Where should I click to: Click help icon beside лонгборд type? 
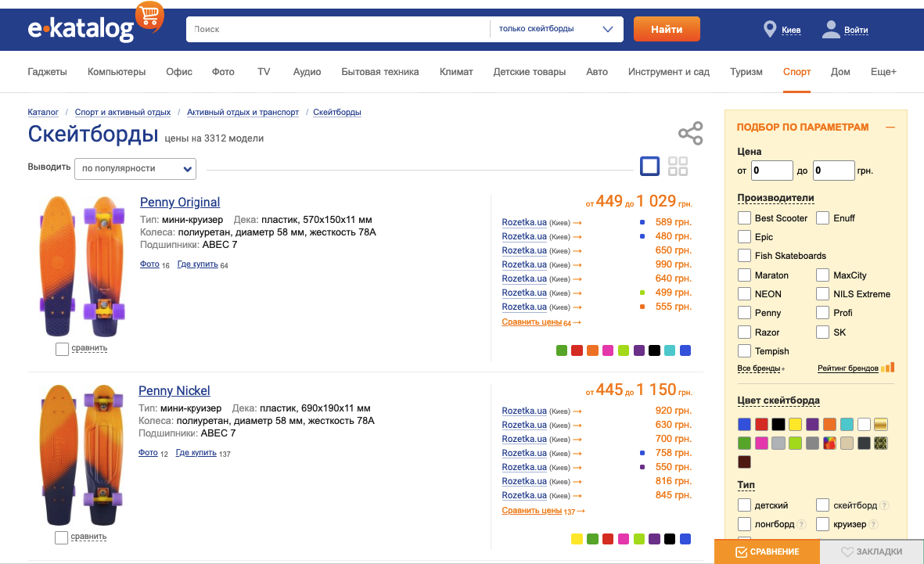801,525
